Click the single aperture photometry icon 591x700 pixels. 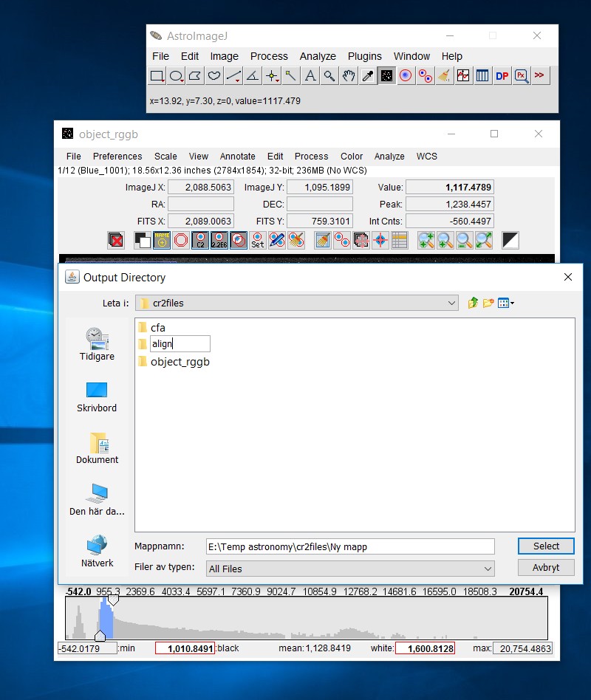click(x=406, y=76)
